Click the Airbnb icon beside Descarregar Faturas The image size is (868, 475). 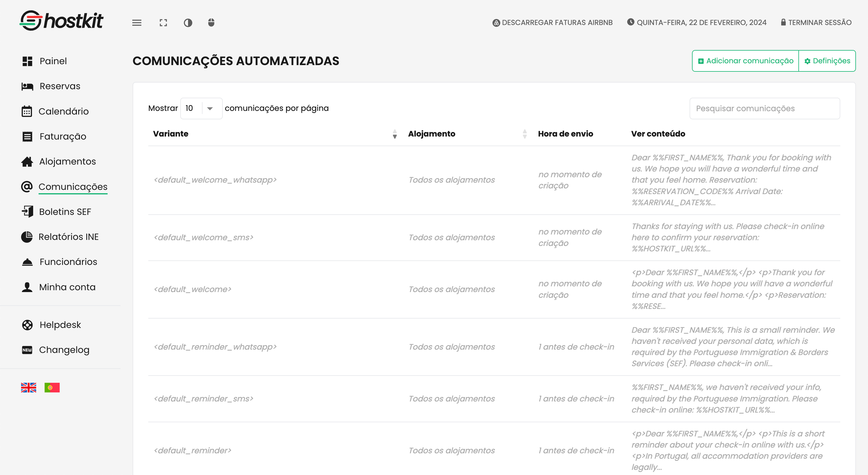point(496,23)
